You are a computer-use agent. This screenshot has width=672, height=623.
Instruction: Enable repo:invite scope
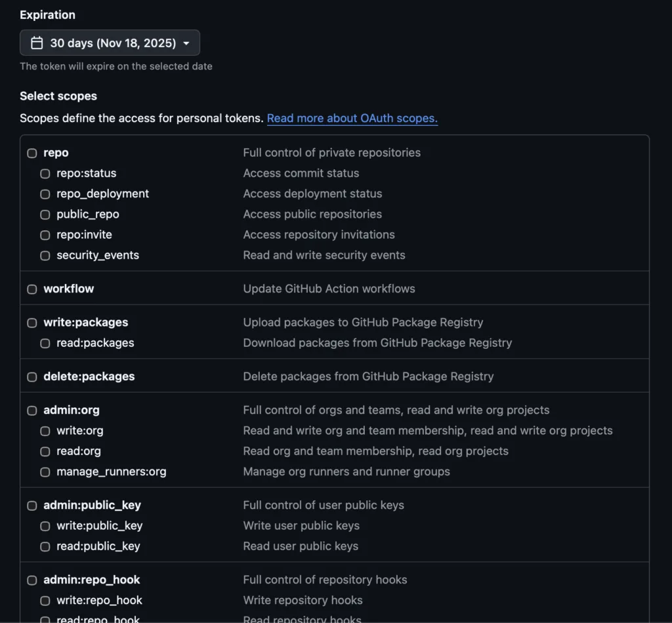[x=45, y=235]
